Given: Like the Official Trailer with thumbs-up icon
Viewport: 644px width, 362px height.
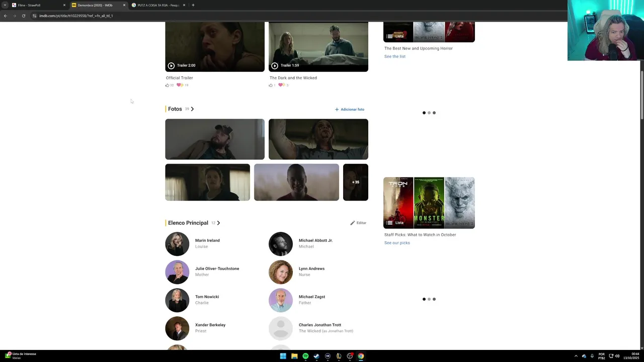Looking at the screenshot, I should pyautogui.click(x=168, y=85).
